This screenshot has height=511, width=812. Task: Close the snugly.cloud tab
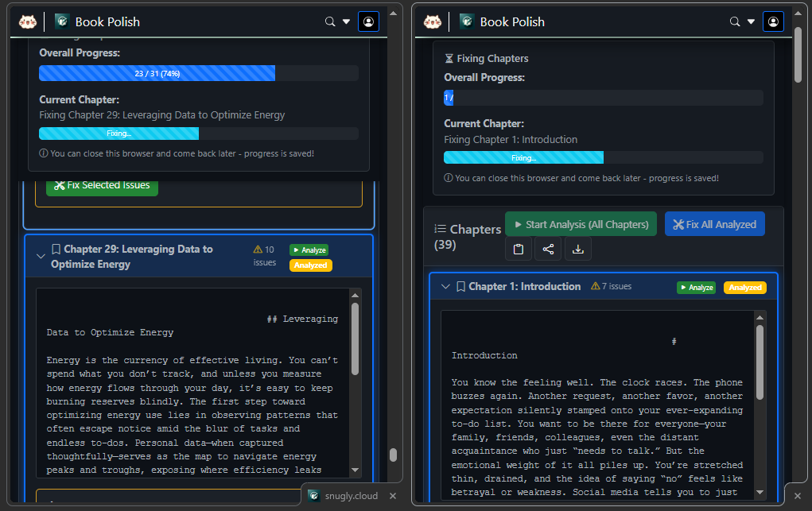392,496
